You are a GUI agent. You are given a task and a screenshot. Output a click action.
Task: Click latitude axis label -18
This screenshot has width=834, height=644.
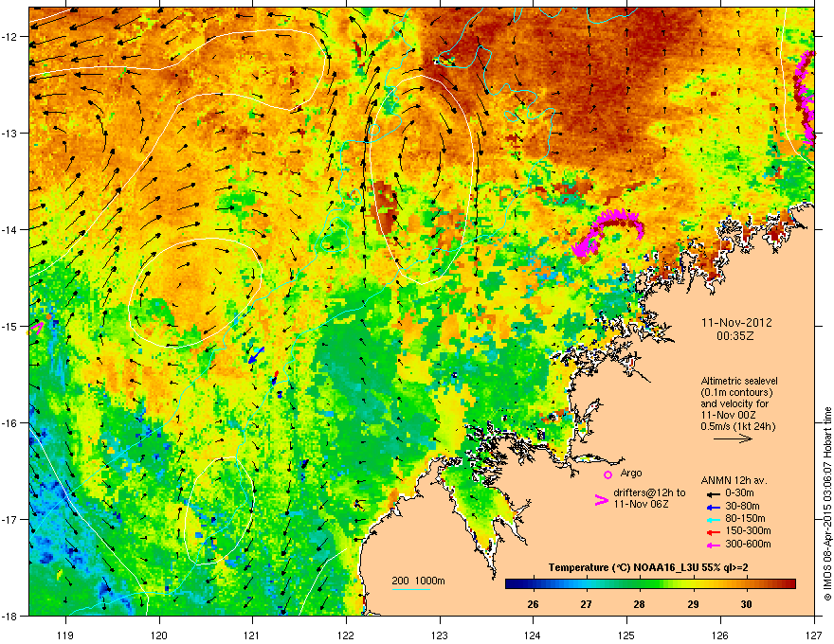click(10, 616)
